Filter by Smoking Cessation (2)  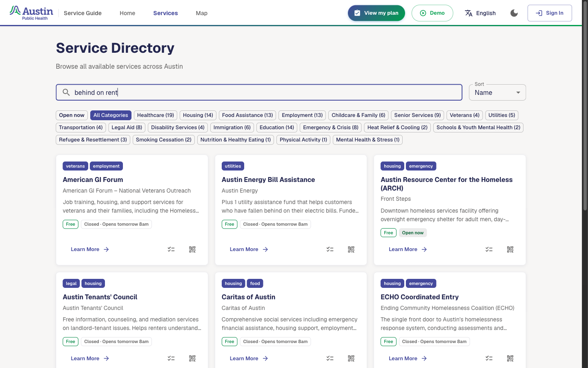click(x=164, y=140)
